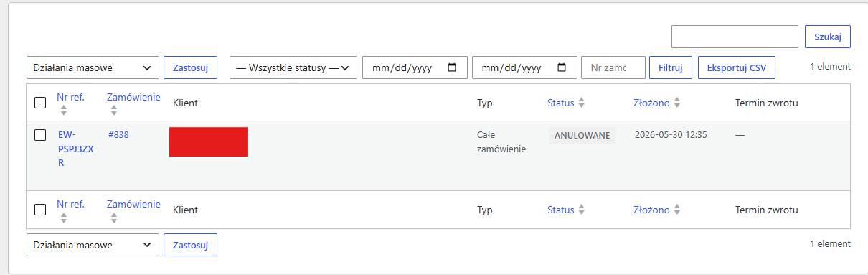Screen dimensions: 868x275
Task: Open calendar picker in second date field
Action: point(562,67)
